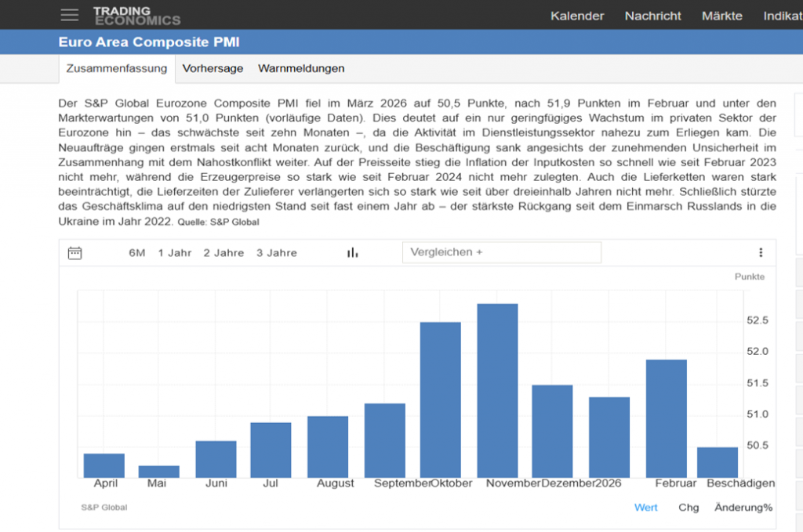803x532 pixels.
Task: Open Märkte in top navigation
Action: pyautogui.click(x=721, y=16)
